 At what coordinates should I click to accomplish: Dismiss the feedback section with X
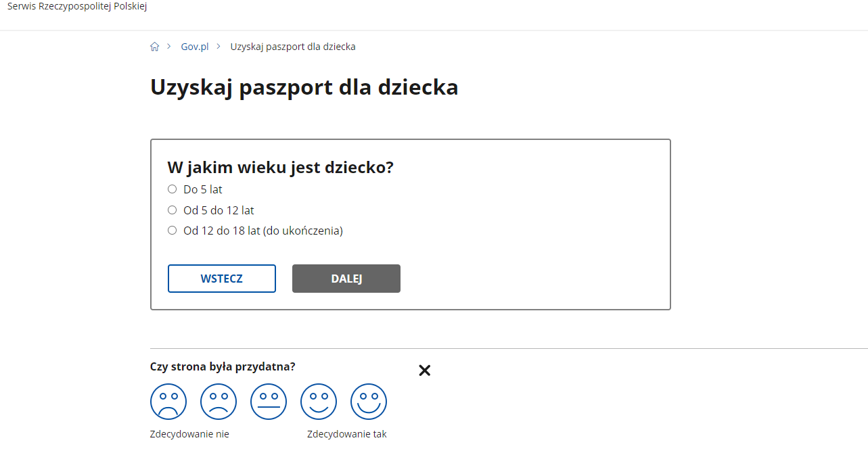click(x=424, y=370)
